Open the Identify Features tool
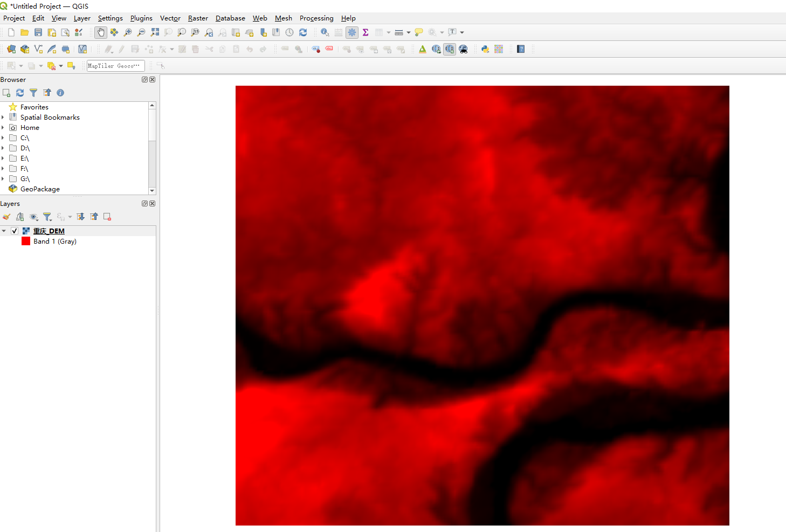 325,32
